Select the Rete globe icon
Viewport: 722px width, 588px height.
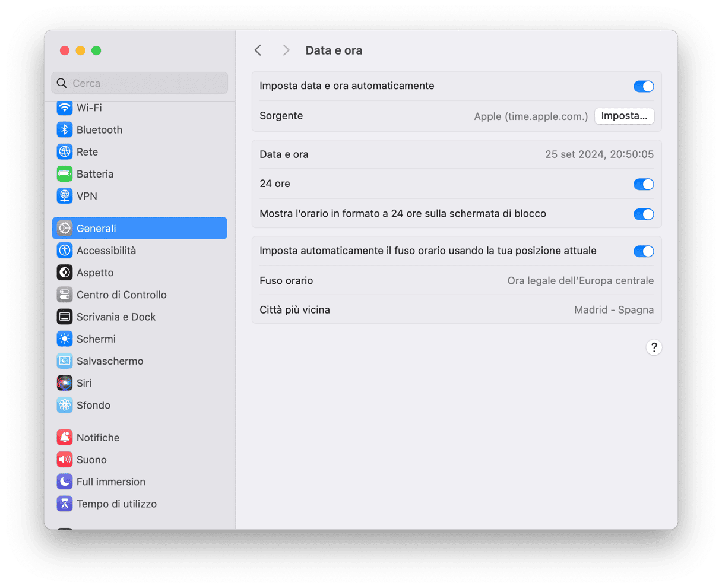tap(65, 151)
